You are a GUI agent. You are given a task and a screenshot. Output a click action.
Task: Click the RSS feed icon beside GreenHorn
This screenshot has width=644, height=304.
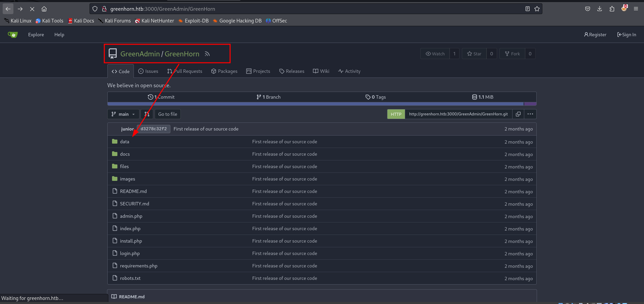click(x=207, y=54)
